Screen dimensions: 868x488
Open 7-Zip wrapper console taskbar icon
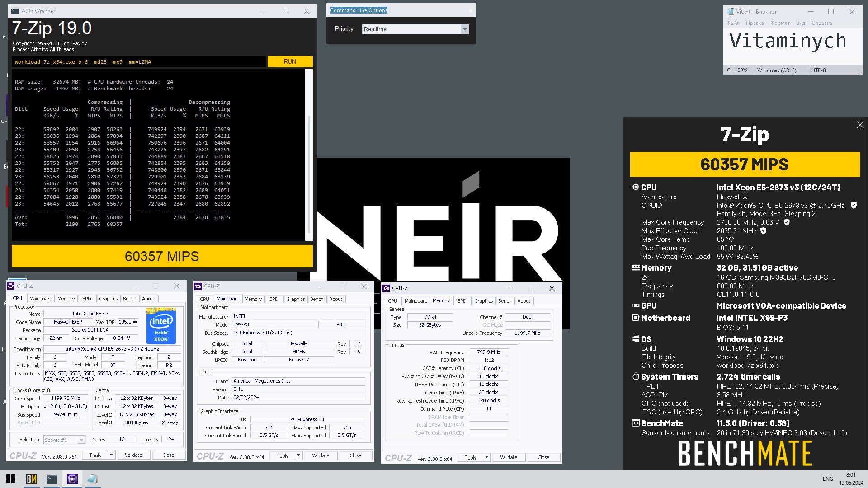point(52,479)
